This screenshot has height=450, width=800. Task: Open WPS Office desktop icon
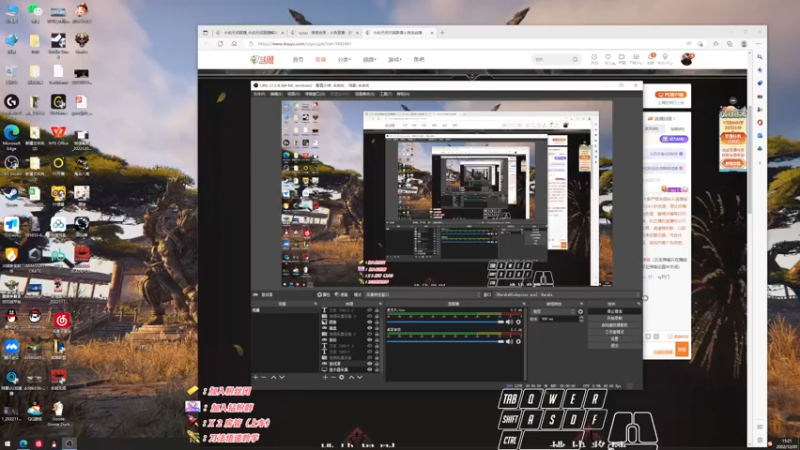pos(58,136)
